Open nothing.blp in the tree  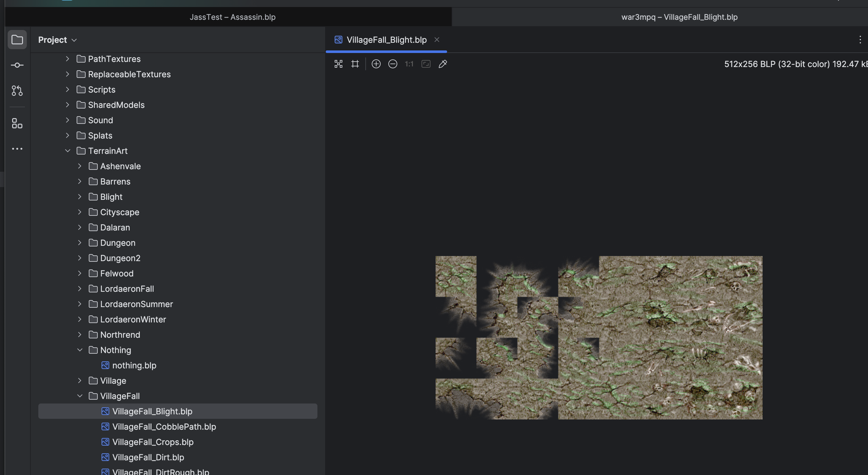pyautogui.click(x=134, y=366)
